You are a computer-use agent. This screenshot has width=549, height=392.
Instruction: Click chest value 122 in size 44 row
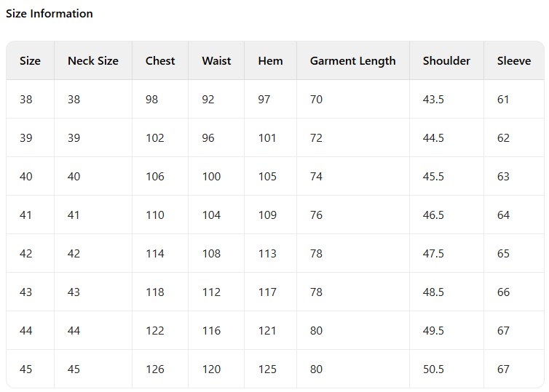point(155,330)
